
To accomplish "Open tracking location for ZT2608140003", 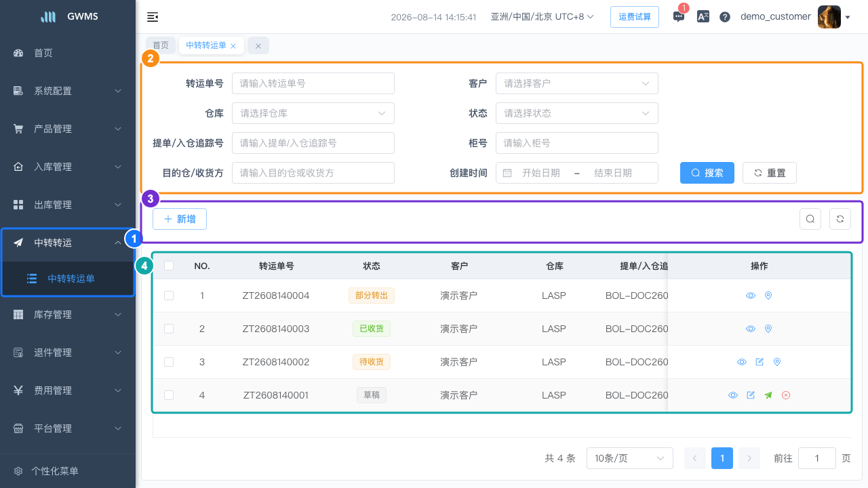I will point(768,329).
